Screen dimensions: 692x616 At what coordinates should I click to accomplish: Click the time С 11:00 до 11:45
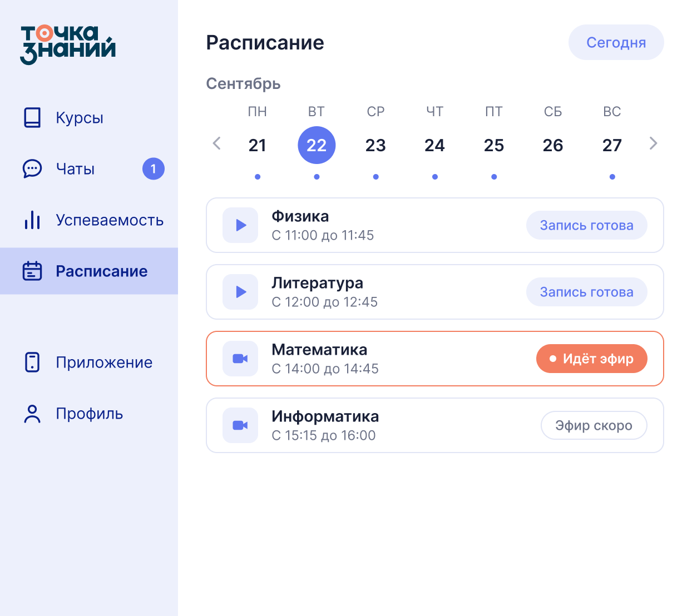click(323, 235)
